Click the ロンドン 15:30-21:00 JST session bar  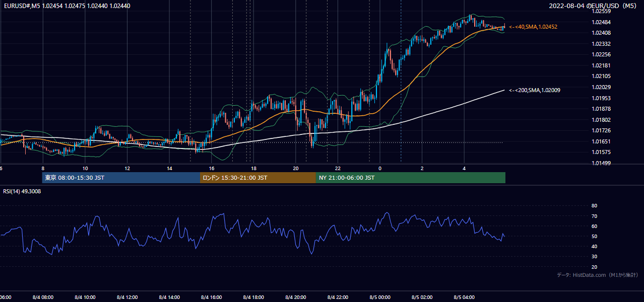point(258,178)
